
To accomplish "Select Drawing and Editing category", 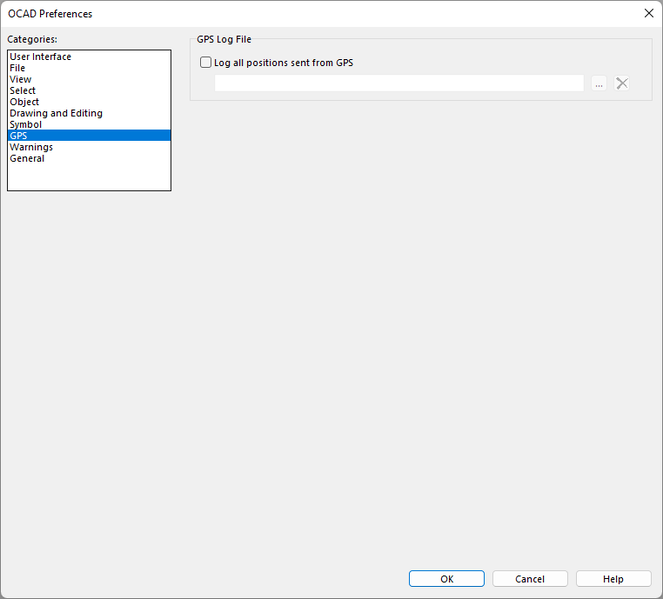I will tap(89, 113).
